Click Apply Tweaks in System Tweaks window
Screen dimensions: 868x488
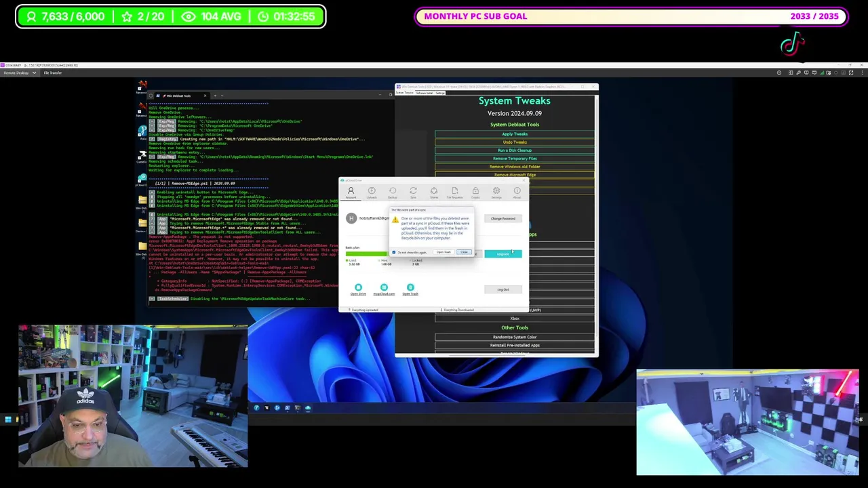point(515,134)
